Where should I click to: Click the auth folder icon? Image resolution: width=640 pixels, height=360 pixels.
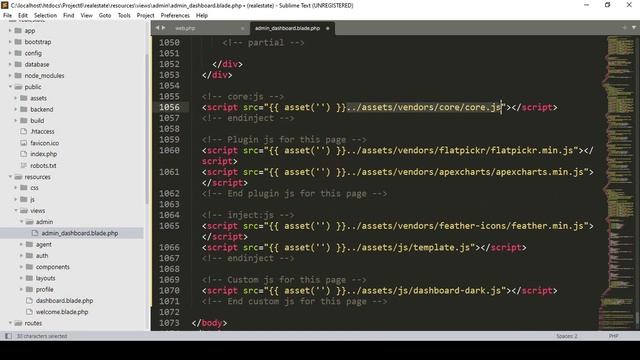29,256
